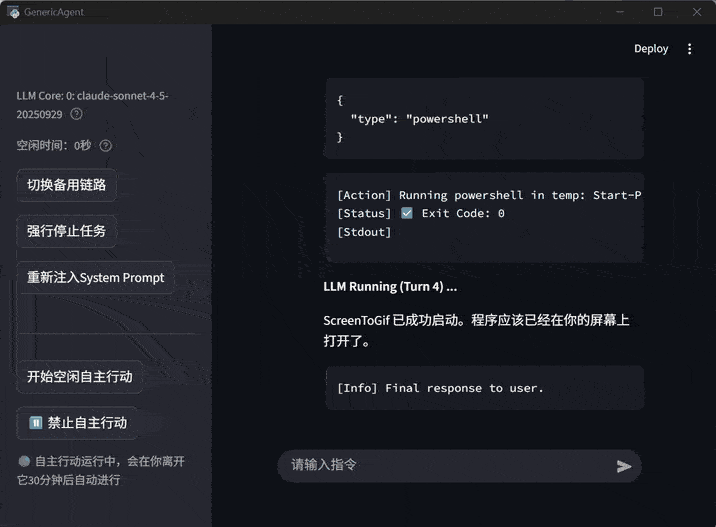Click the help icon beside LLM Core
The height and width of the screenshot is (527, 716).
(76, 114)
